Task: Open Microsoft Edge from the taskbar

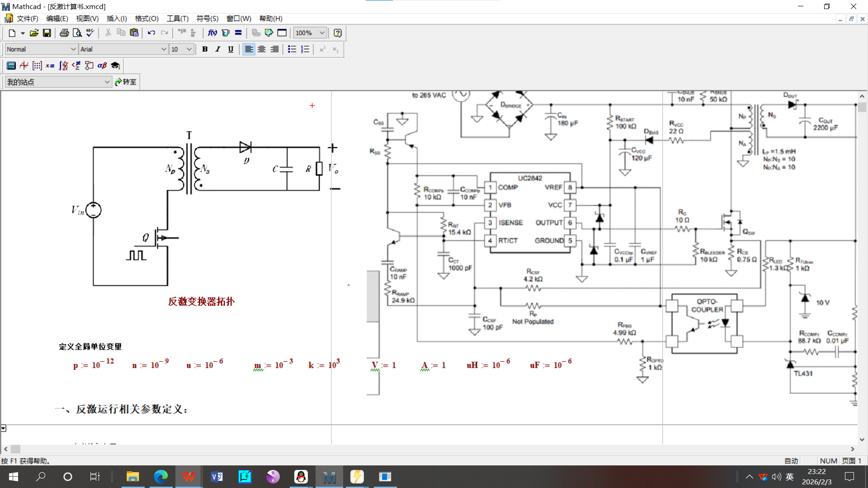Action: click(x=160, y=477)
